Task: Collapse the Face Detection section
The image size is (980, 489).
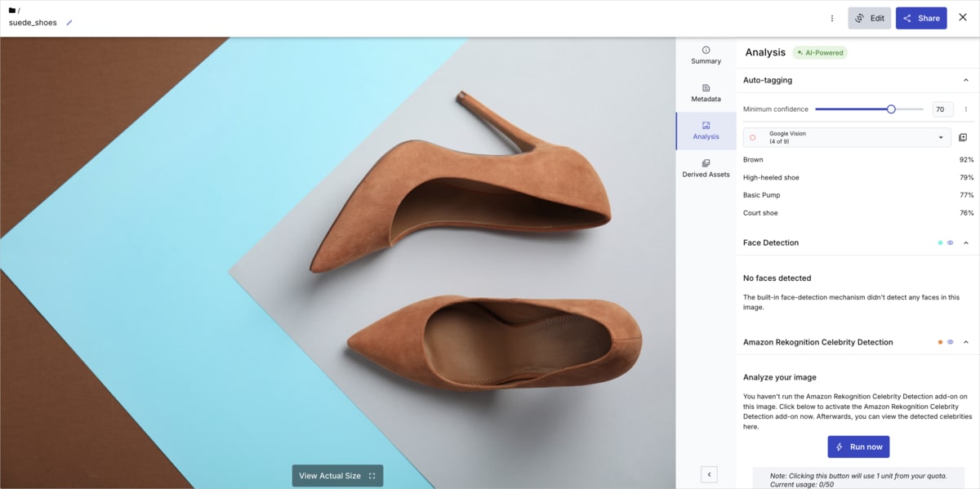Action: click(966, 242)
